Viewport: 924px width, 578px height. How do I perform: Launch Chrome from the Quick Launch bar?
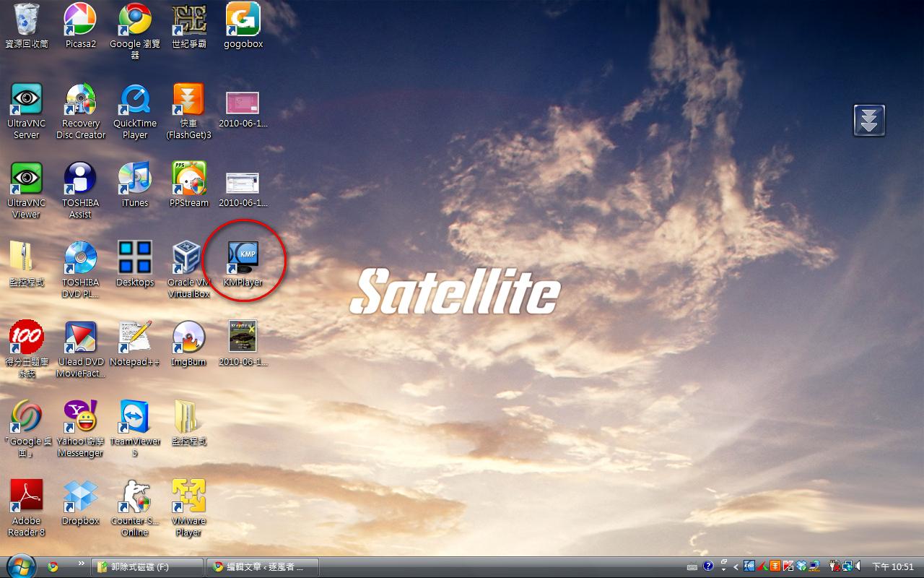click(x=53, y=567)
